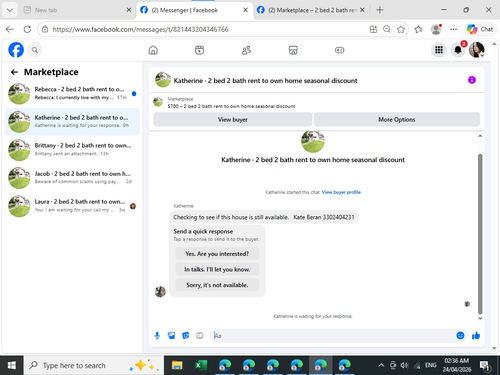500x375 pixels.
Task: Click the More Options button
Action: tap(397, 119)
